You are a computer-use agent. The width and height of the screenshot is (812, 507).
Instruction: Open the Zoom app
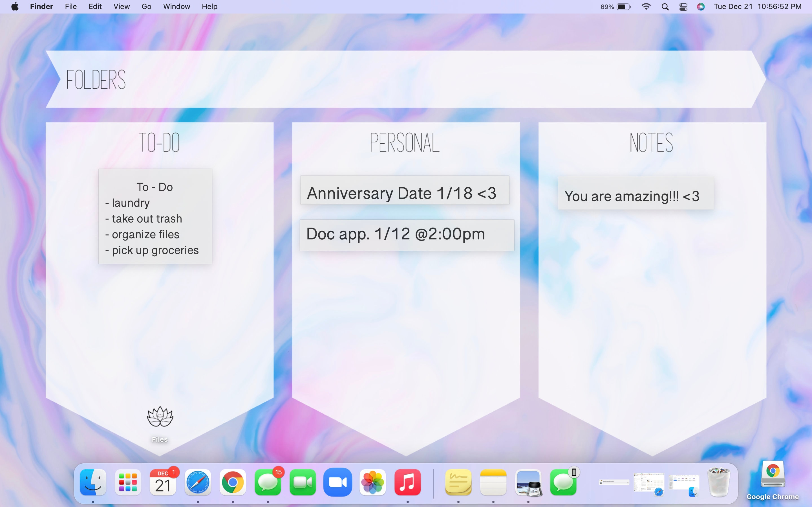pos(337,483)
